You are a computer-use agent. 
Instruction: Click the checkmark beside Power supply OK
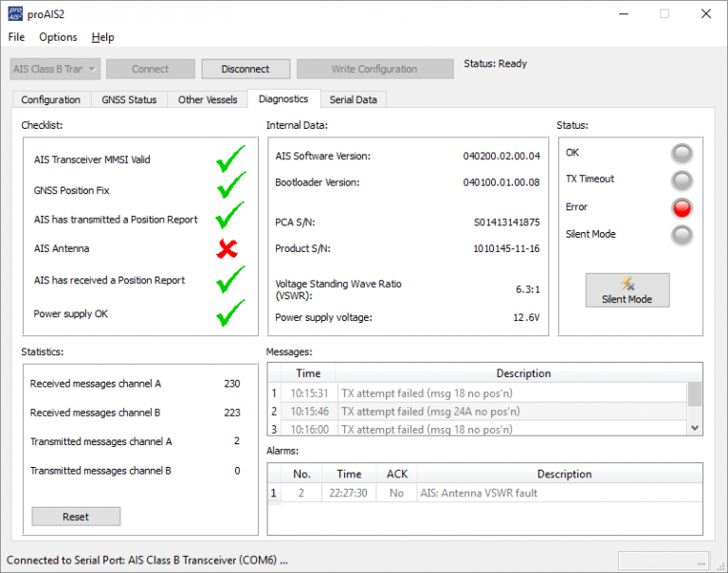[229, 313]
